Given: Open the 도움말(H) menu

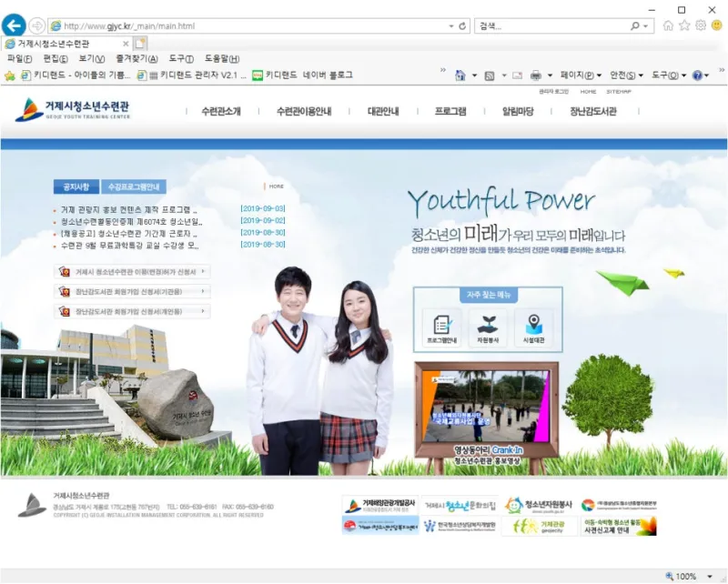Looking at the screenshot, I should click(222, 59).
